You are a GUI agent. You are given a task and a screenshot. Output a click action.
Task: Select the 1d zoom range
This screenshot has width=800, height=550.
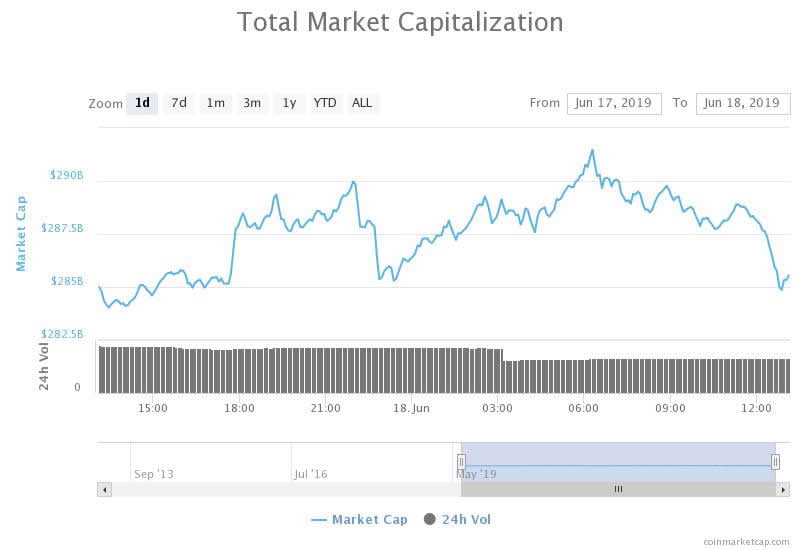142,103
